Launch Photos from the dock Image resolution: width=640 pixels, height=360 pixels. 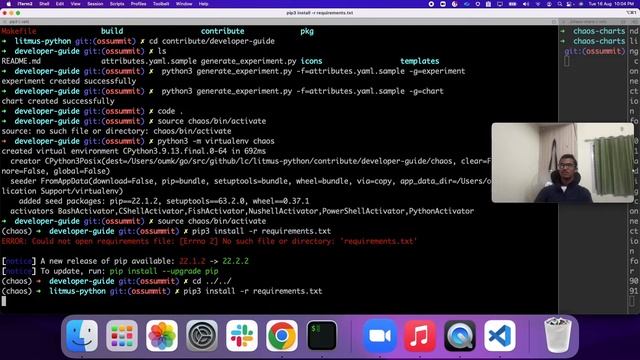(162, 336)
